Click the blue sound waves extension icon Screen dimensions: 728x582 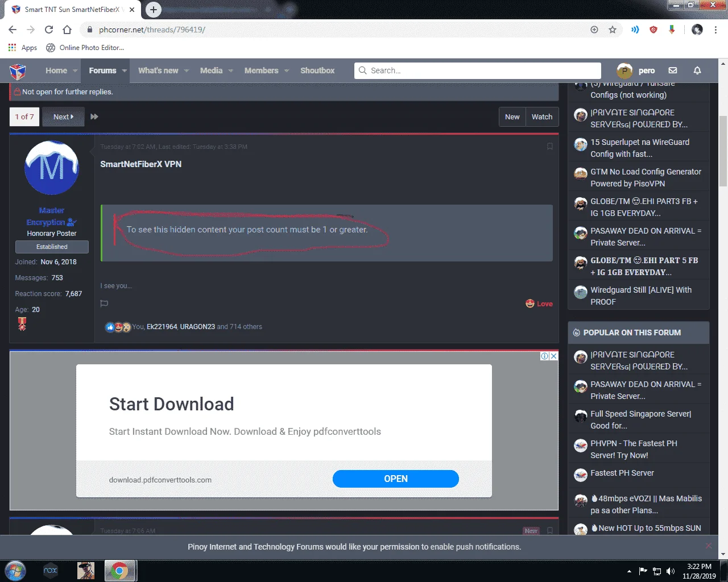[x=635, y=30]
